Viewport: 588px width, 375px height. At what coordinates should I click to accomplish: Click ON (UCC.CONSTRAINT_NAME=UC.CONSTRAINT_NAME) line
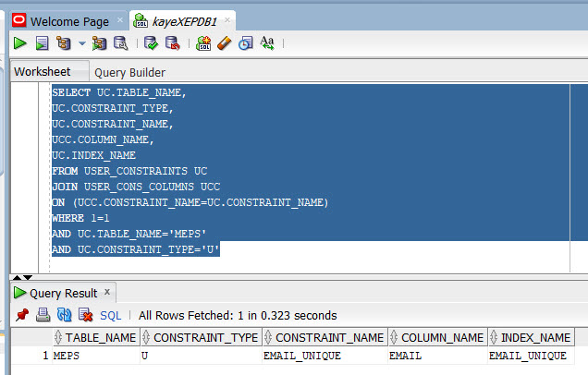point(190,202)
